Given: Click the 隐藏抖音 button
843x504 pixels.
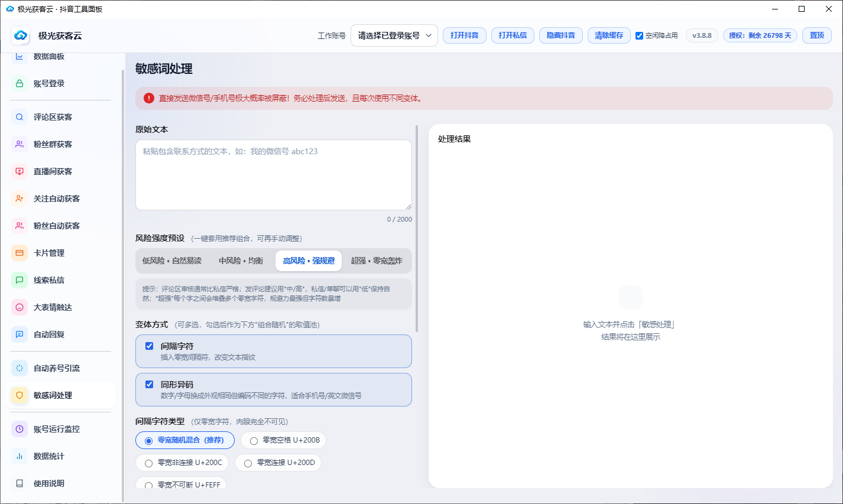Looking at the screenshot, I should [561, 35].
